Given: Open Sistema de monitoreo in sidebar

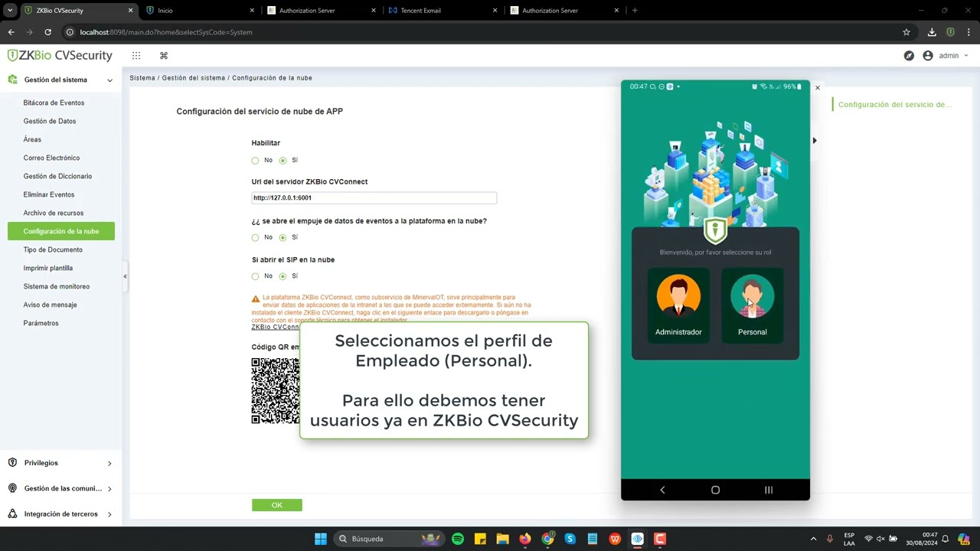Looking at the screenshot, I should pos(57,286).
